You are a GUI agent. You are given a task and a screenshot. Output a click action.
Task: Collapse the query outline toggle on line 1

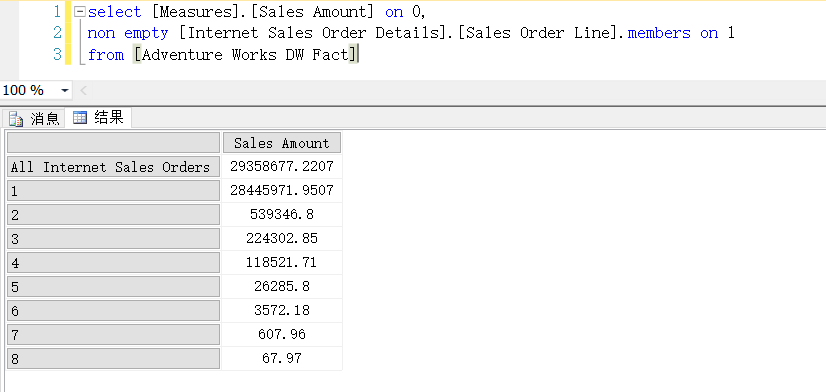(80, 12)
